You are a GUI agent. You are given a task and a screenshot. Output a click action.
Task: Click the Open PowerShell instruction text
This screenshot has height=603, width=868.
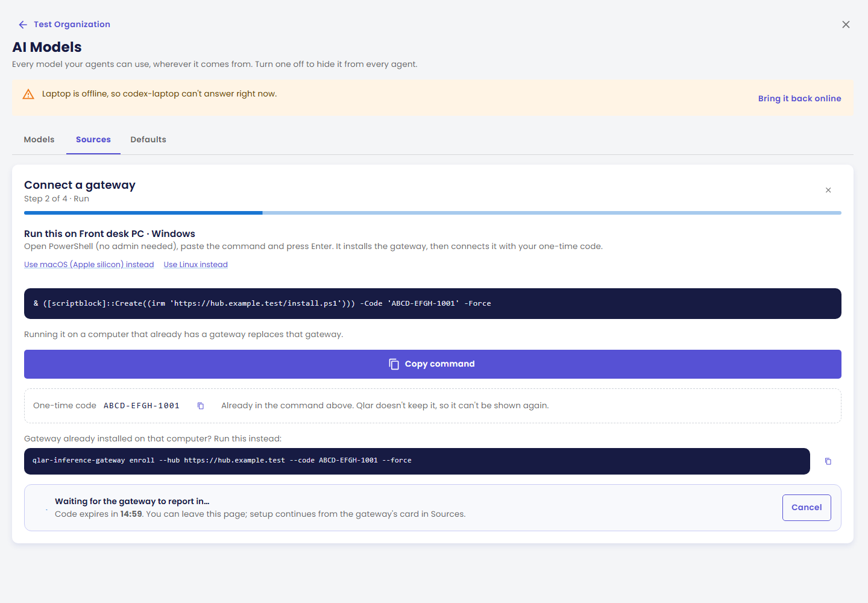click(313, 247)
